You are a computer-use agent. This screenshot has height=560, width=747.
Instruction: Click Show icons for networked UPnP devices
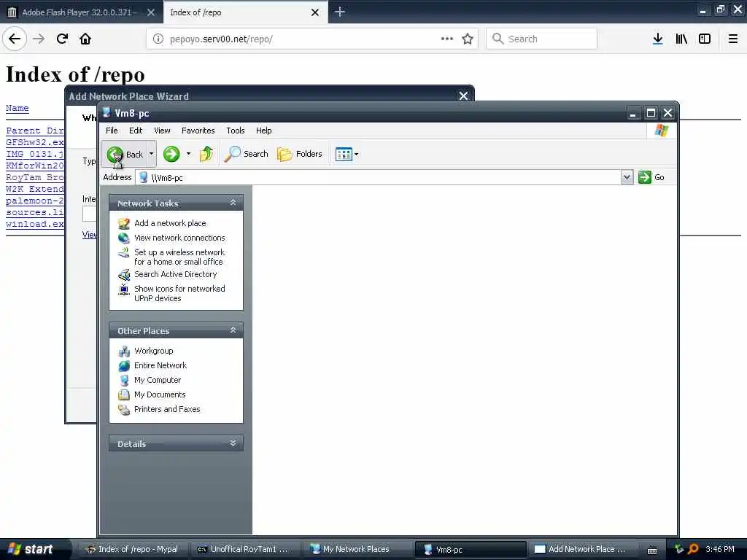(x=179, y=293)
